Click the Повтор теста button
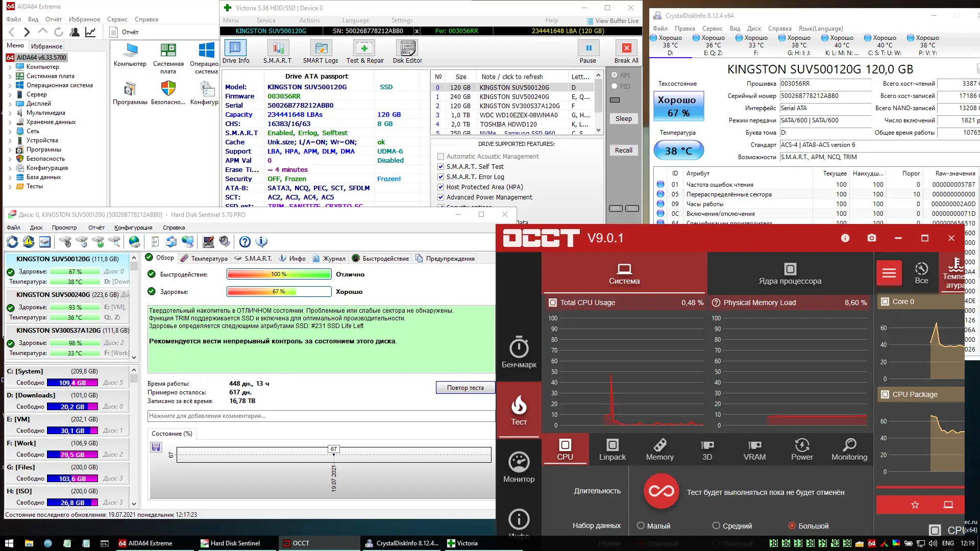The image size is (980, 551). tap(465, 388)
